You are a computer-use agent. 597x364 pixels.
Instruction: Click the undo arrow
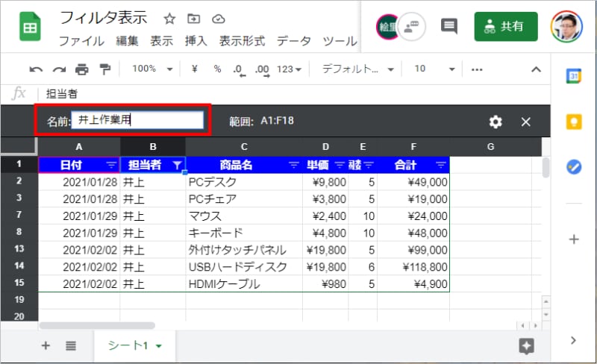[36, 69]
